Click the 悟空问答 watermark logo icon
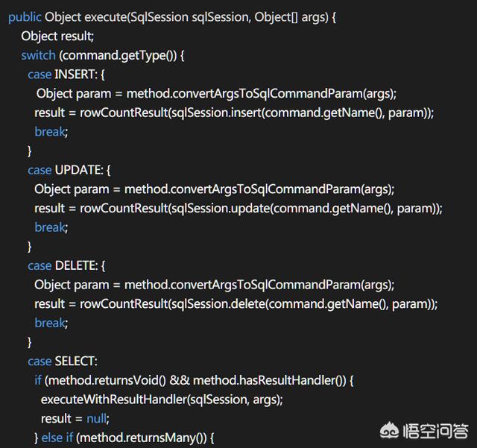 click(389, 431)
